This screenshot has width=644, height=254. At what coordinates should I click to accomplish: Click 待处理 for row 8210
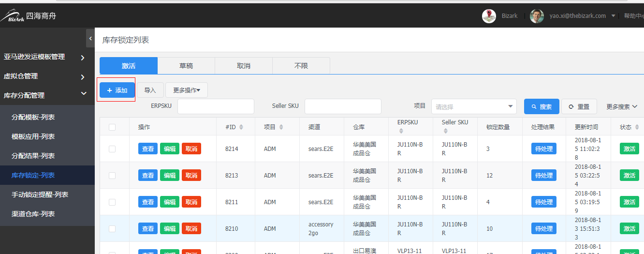point(543,228)
